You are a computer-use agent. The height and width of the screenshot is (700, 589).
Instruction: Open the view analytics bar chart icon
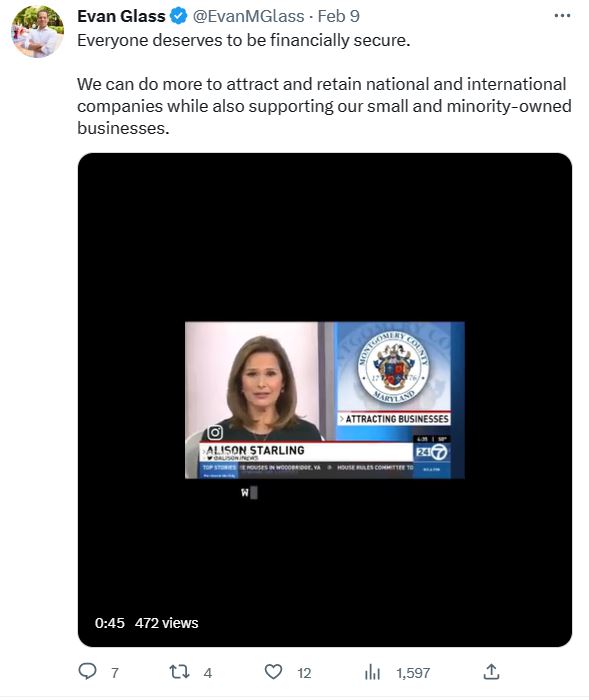pyautogui.click(x=372, y=672)
